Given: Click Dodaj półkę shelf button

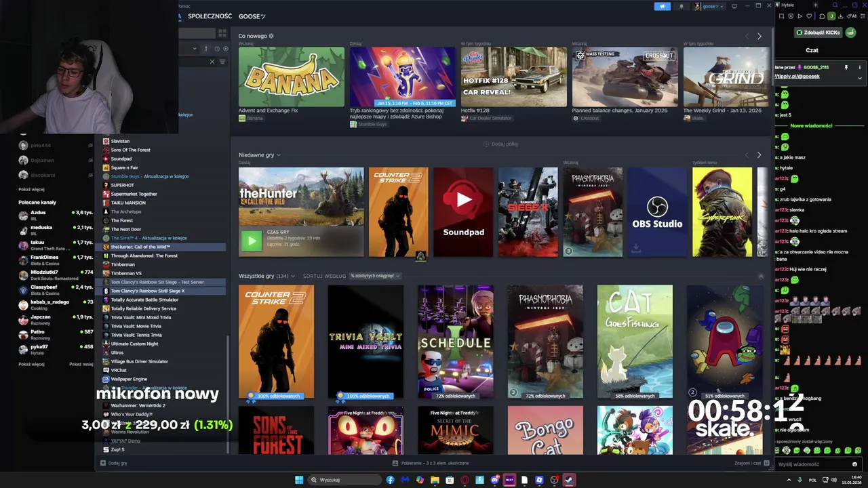Looking at the screenshot, I should click(x=500, y=144).
